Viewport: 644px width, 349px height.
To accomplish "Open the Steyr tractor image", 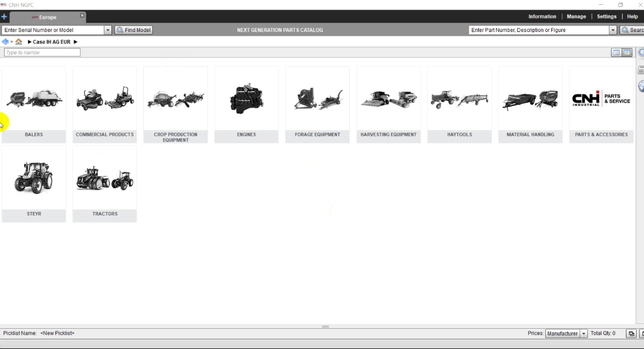I will click(34, 177).
